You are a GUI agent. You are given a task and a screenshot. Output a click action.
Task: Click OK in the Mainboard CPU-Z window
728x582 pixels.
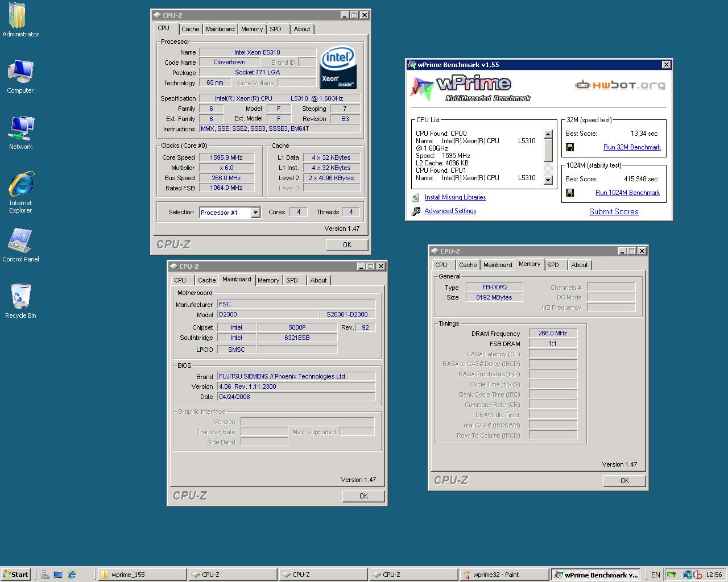point(363,496)
